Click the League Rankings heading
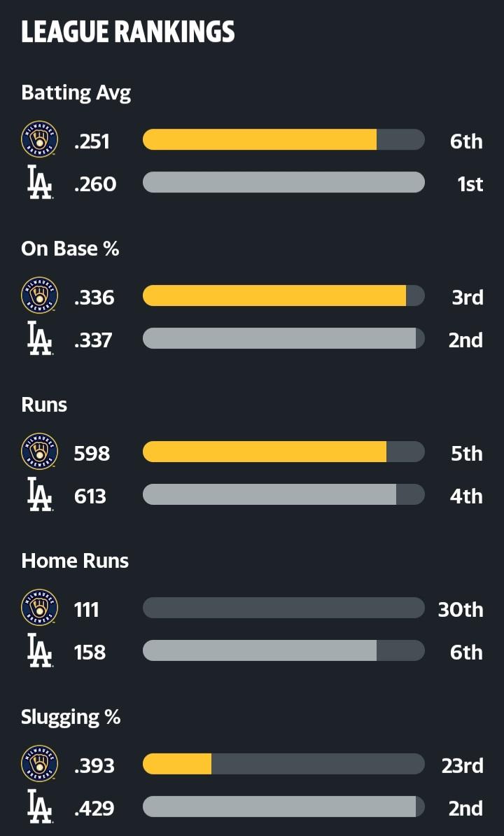This screenshot has height=836, width=504. pos(128,32)
